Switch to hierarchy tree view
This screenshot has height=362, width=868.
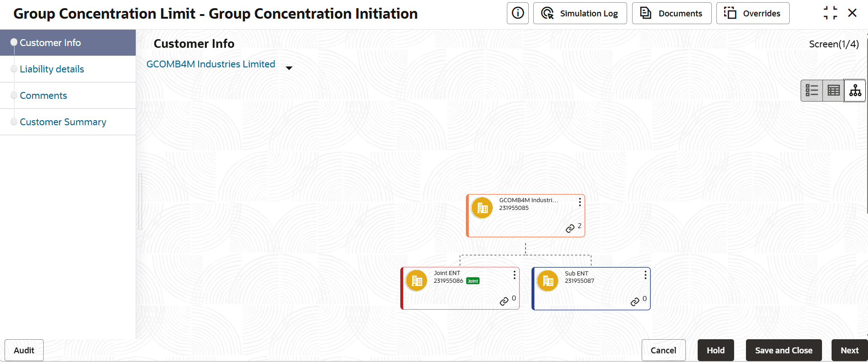[855, 91]
